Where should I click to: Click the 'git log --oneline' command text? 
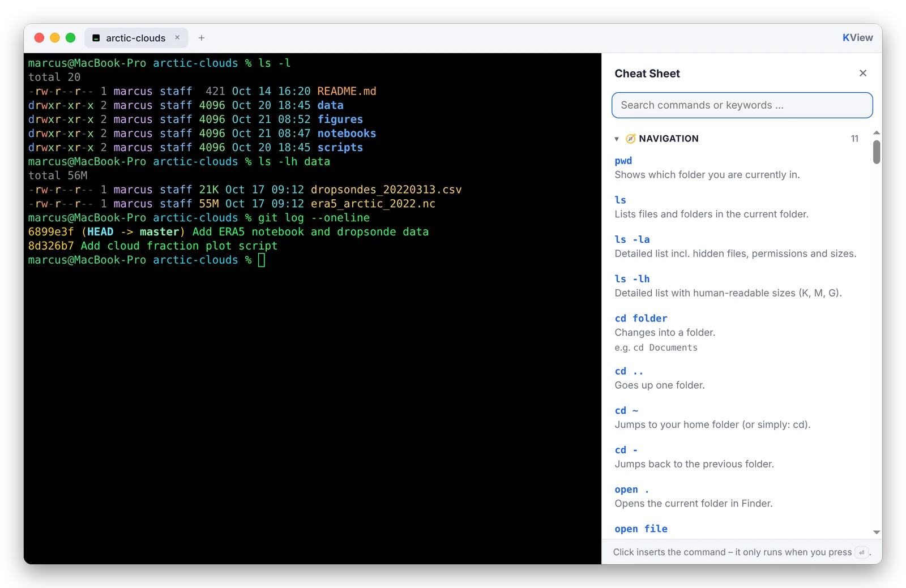[x=314, y=218]
